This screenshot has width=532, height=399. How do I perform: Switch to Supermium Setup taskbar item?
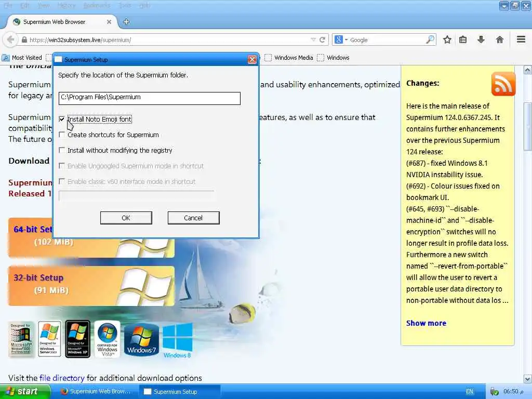180,392
